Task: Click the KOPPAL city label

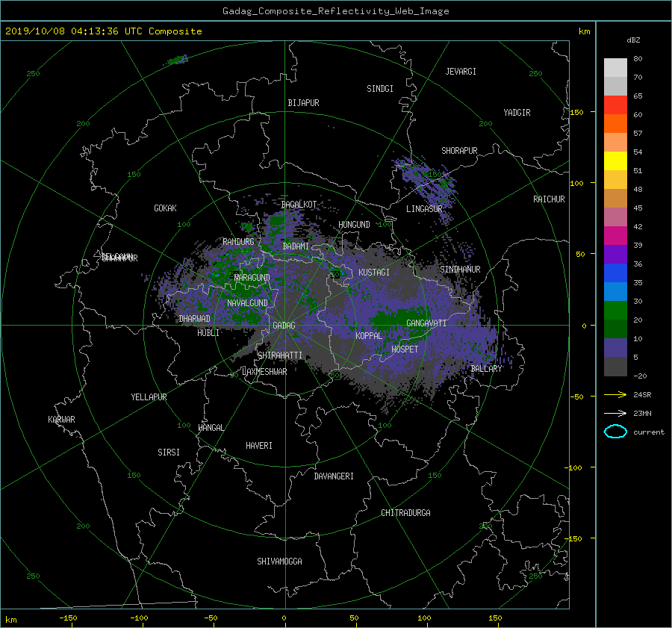Action: (369, 336)
